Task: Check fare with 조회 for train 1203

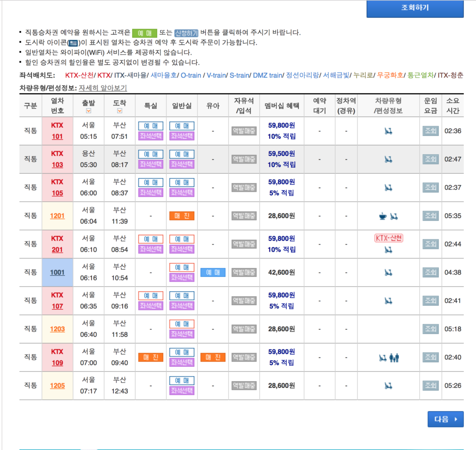Action: pyautogui.click(x=430, y=329)
